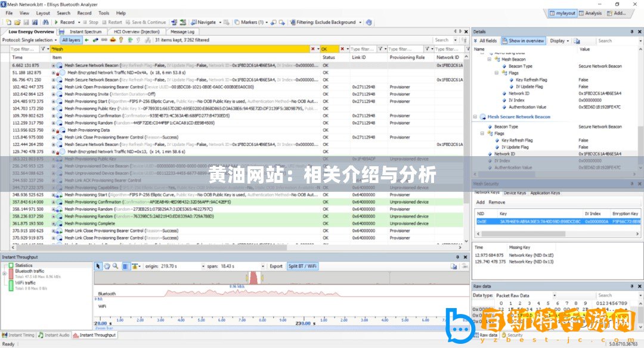The width and height of the screenshot is (644, 348).
Task: Click the next marker icon
Action: click(281, 22)
